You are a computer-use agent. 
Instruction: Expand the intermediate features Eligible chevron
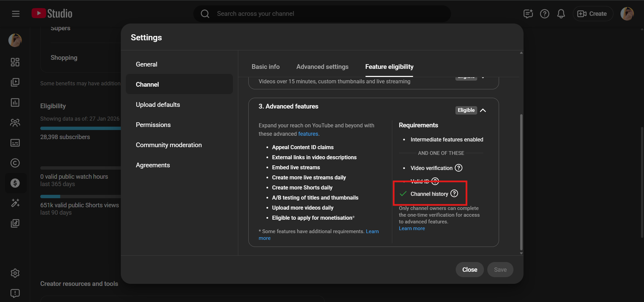coord(483,78)
